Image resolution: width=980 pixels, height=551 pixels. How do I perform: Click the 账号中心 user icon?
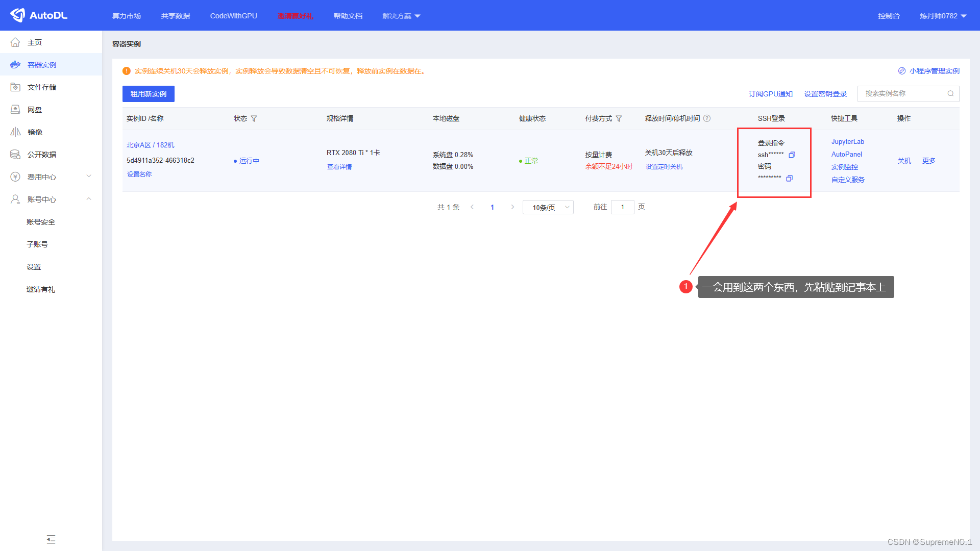(x=15, y=199)
